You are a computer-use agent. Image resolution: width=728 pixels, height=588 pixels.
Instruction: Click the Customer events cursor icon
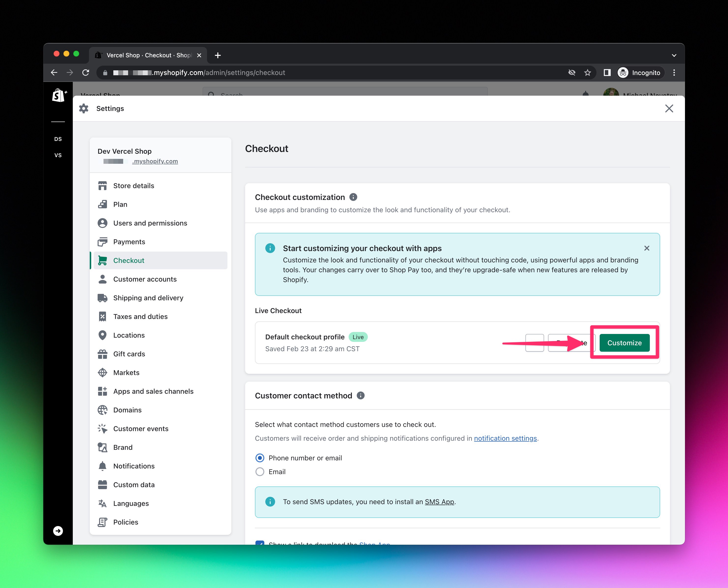point(102,429)
